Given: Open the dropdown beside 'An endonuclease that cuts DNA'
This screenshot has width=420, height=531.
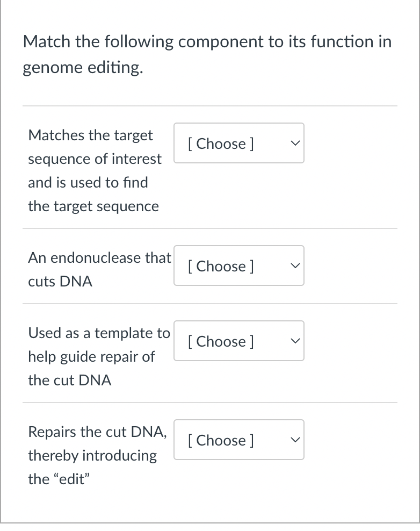Looking at the screenshot, I should tap(238, 265).
